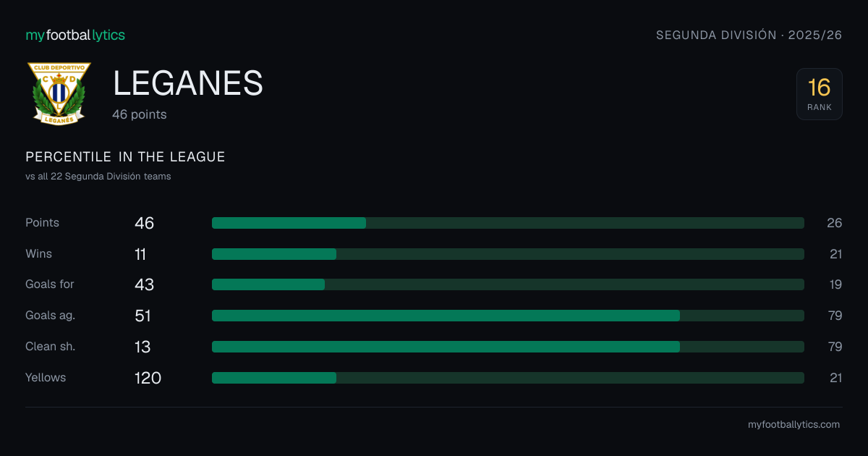The height and width of the screenshot is (456, 868).
Task: Click the Percentile in the League heading
Action: (x=125, y=157)
